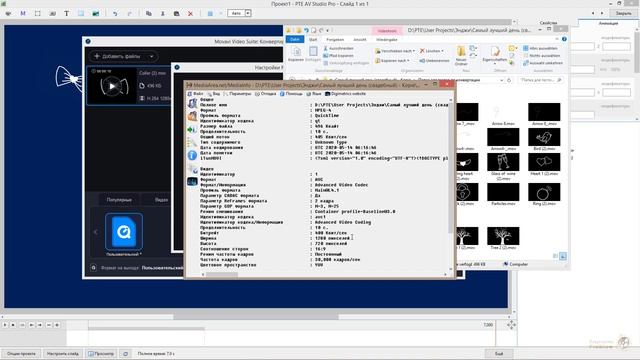Viewport: 640px width, 360px height.
Task: Click the Закрыть button in PTE
Action: [623, 13]
